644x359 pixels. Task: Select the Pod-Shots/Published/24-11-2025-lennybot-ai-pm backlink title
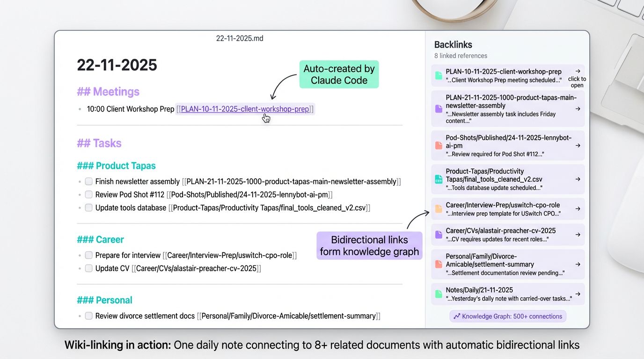509,142
